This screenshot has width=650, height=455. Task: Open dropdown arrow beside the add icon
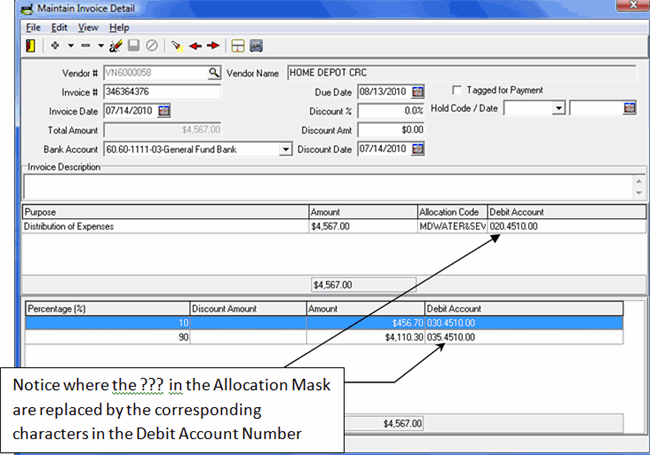[71, 46]
